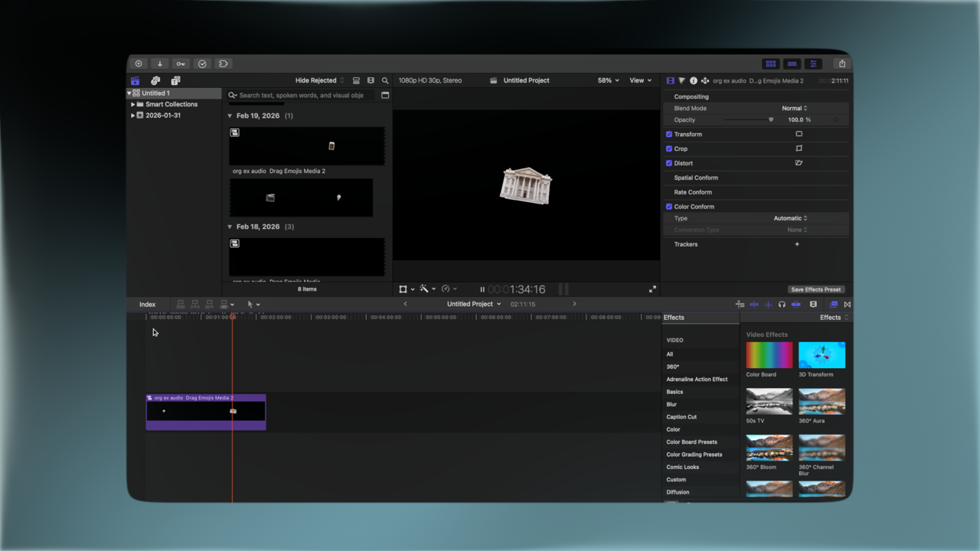Open the Blend Mode Normal dropdown
This screenshot has width=980, height=551.
point(794,109)
